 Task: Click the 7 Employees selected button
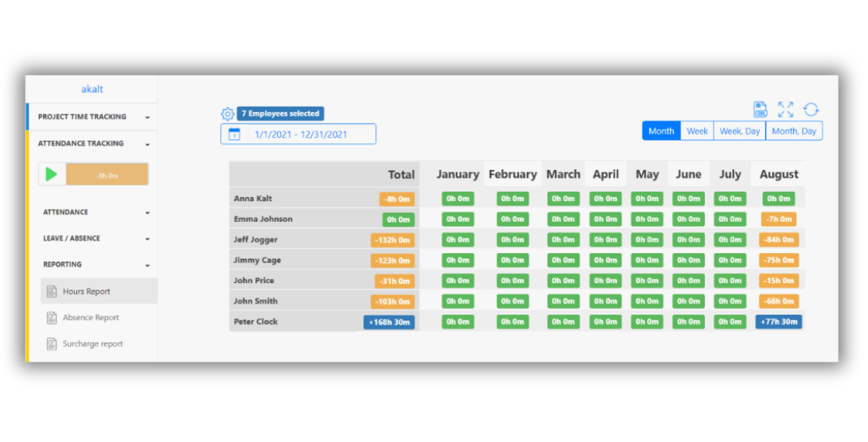click(280, 114)
